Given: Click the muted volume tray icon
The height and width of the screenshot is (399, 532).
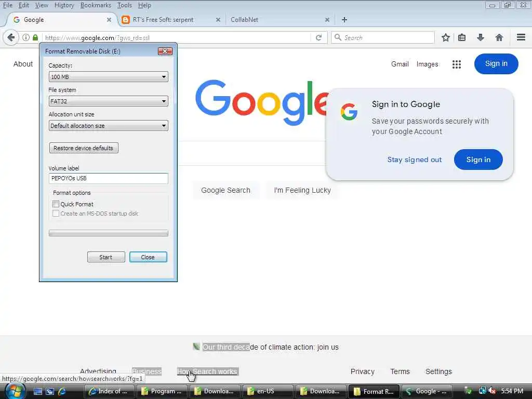Looking at the screenshot, I should tap(491, 391).
